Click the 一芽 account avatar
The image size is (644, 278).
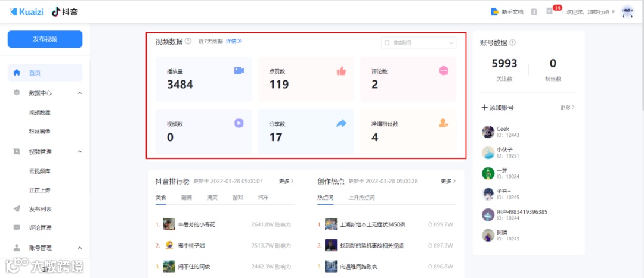(x=488, y=173)
